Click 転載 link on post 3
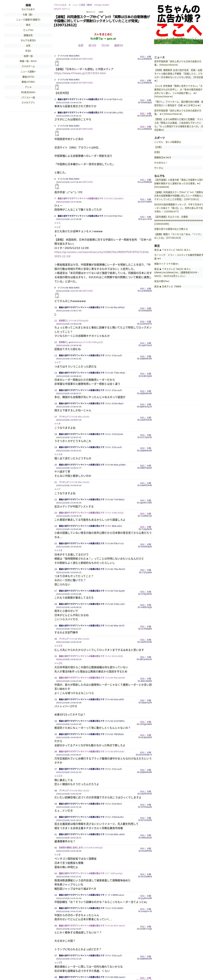This screenshot has width=203, height=980. pos(142,100)
